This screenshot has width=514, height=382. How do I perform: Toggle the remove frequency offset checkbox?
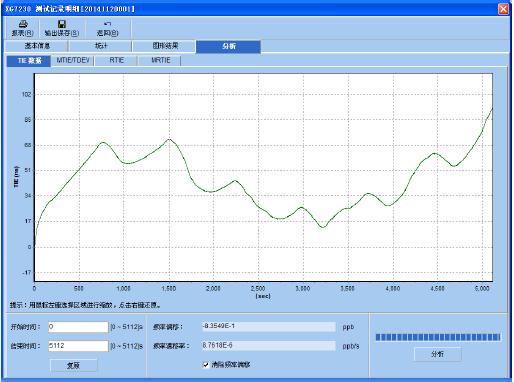tap(206, 365)
